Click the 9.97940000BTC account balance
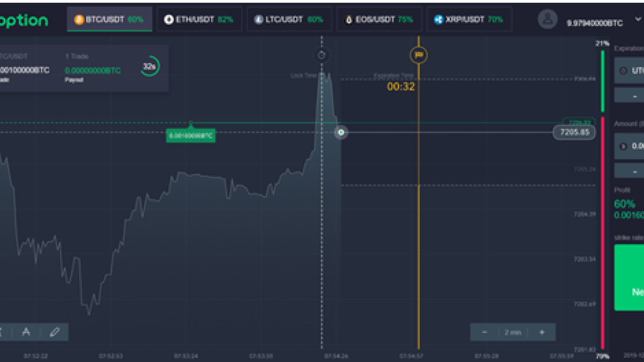 (x=594, y=23)
